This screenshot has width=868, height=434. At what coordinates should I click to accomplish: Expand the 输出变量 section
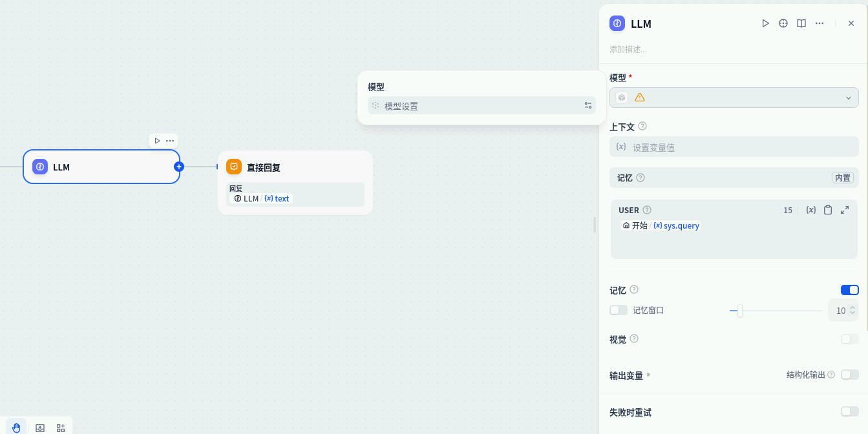(x=630, y=375)
